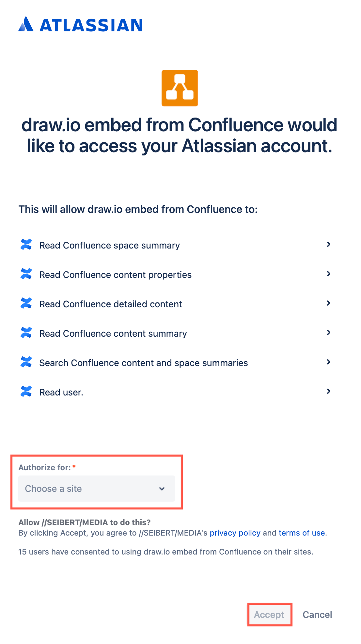The height and width of the screenshot is (644, 361).
Task: Expand the Read user permission details
Action: [x=328, y=391]
